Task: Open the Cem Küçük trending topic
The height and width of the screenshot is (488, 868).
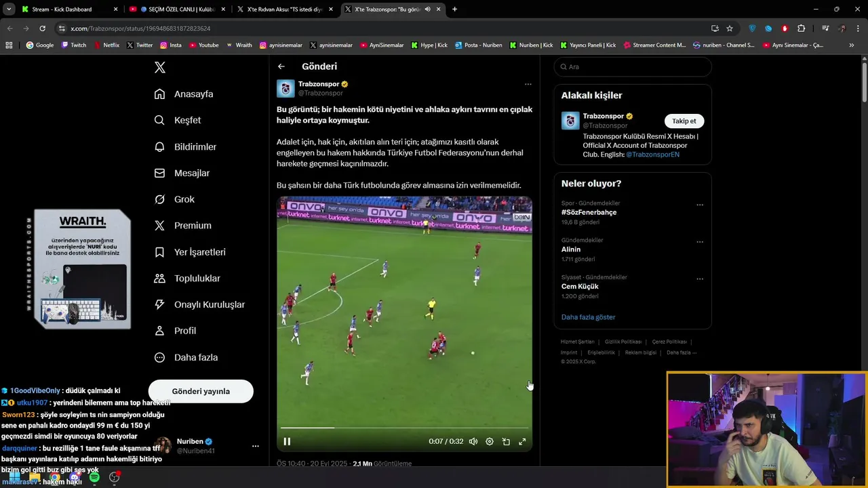Action: pos(580,286)
